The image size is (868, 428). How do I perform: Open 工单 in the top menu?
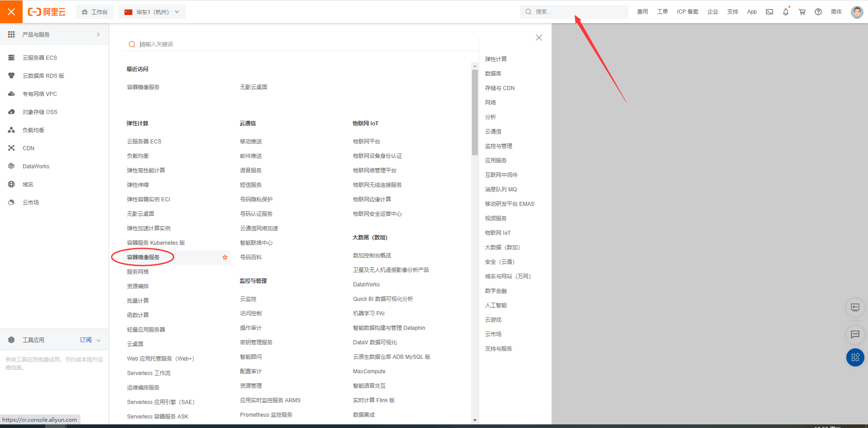click(x=662, y=12)
